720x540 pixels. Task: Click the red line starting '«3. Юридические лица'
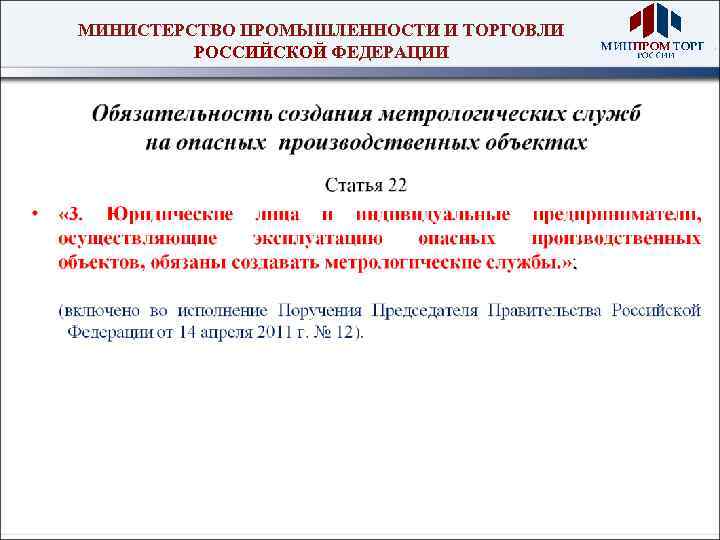click(380, 214)
